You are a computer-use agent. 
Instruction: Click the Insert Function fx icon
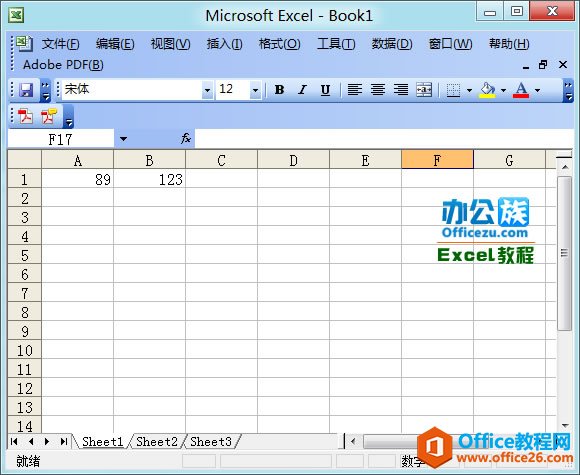pos(186,138)
